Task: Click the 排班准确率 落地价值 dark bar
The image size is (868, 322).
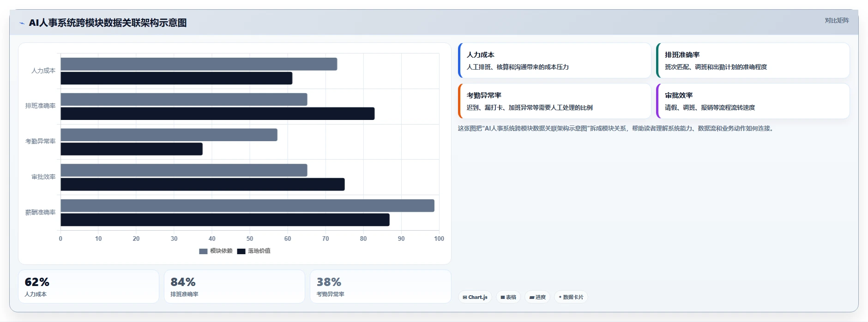Action: click(x=217, y=113)
